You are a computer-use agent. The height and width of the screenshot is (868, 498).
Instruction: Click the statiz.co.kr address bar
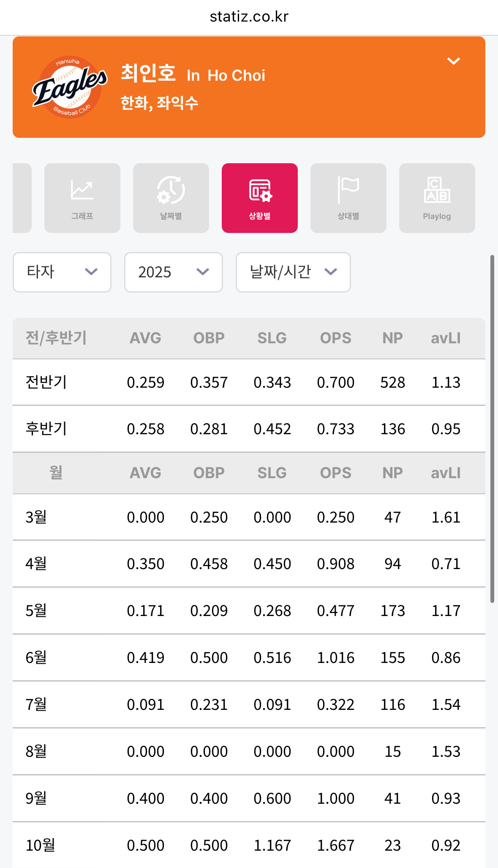[249, 16]
